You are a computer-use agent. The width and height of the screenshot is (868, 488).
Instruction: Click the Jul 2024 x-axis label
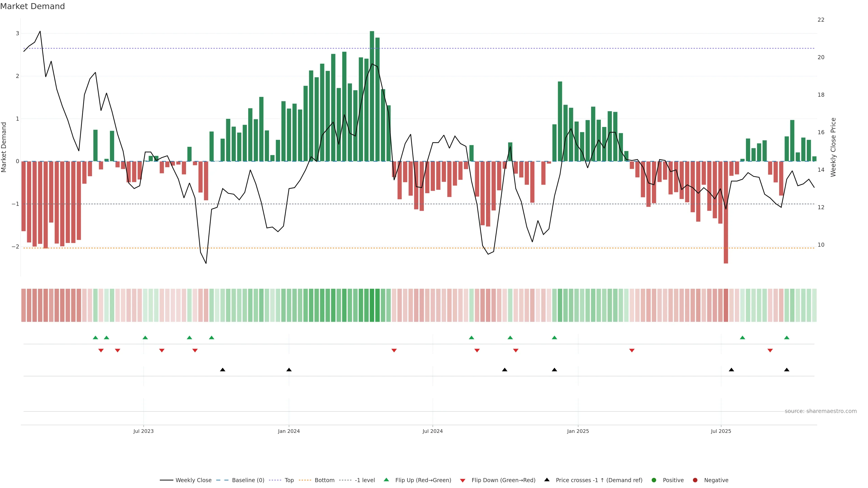pyautogui.click(x=432, y=431)
